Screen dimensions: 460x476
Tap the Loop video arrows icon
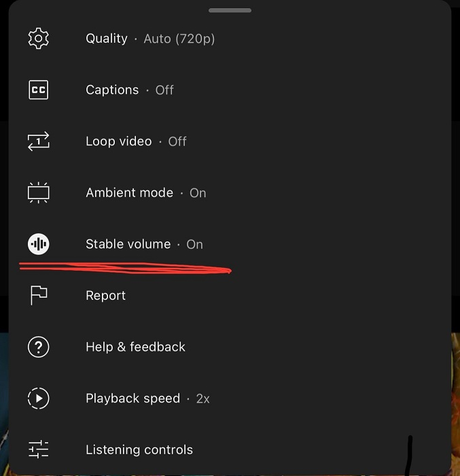click(39, 141)
